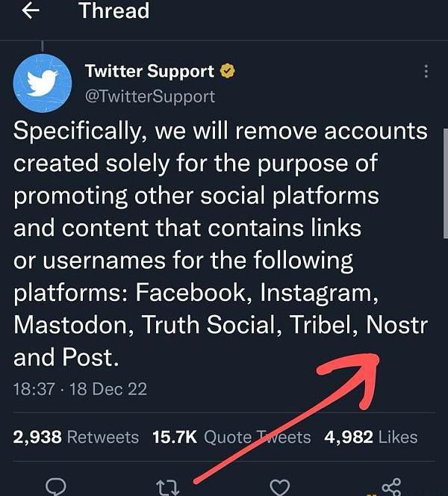
Task: Click the Thread header title
Action: (x=113, y=11)
